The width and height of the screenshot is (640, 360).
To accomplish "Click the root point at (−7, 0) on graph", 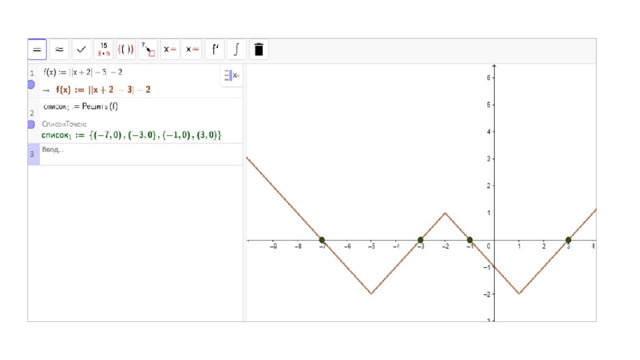I will coord(322,240).
